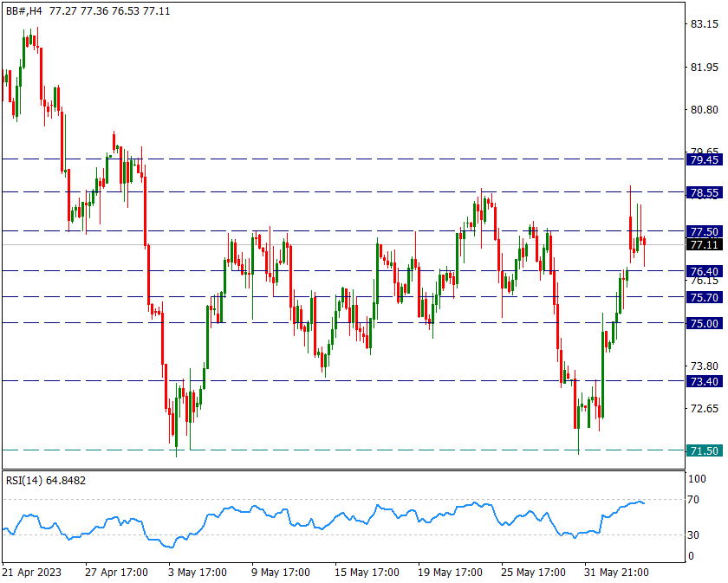This screenshot has width=728, height=583.
Task: Select the 77.50 price level label
Action: [x=704, y=231]
